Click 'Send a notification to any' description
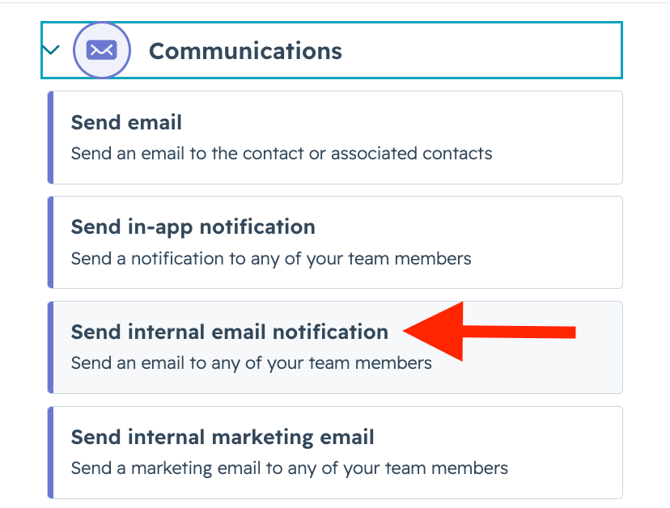This screenshot has height=508, width=670. (270, 259)
